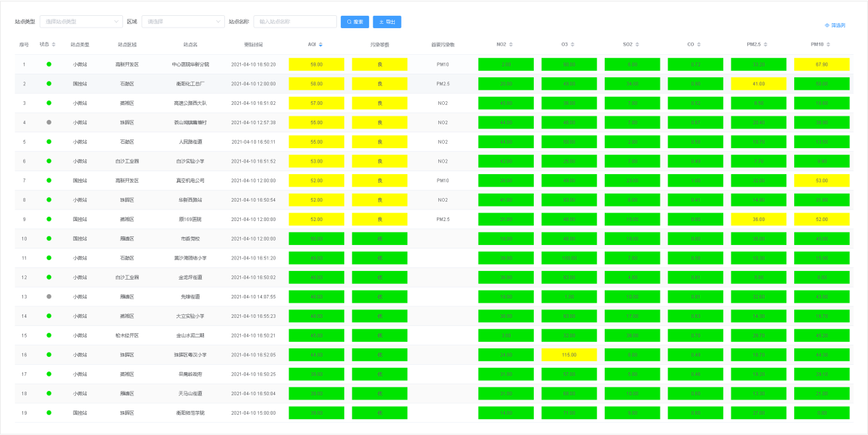Viewport: 868px width, 435px height.
Task: Click the 优 level cell in row 19
Action: click(x=380, y=413)
